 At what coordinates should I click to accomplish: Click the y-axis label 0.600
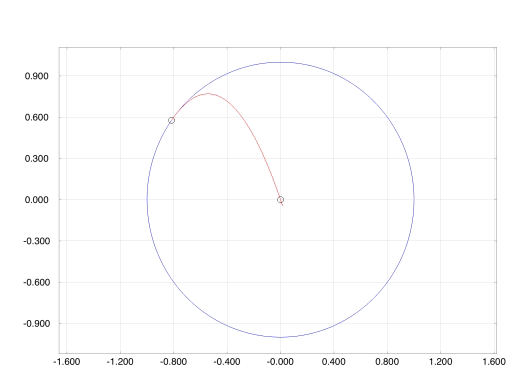(x=37, y=117)
